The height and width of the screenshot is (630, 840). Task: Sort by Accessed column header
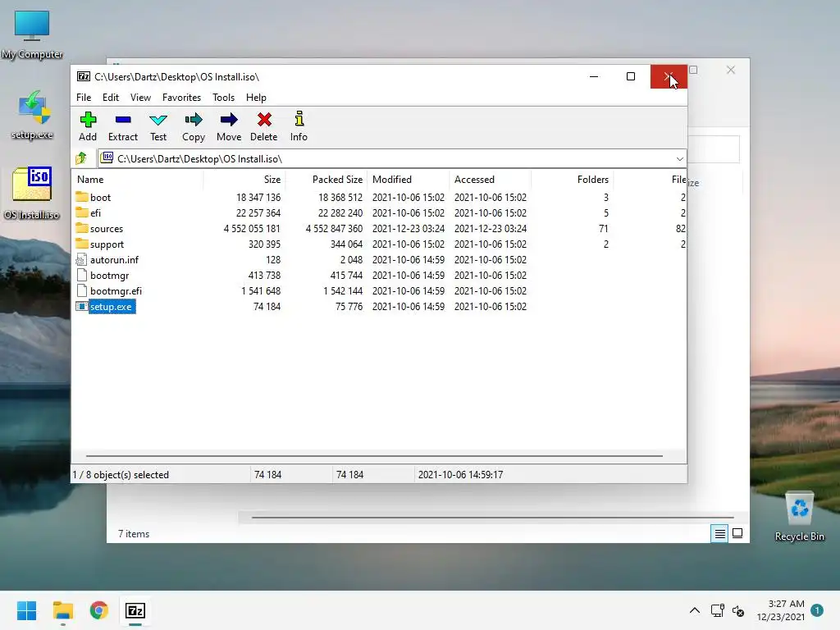(x=491, y=180)
